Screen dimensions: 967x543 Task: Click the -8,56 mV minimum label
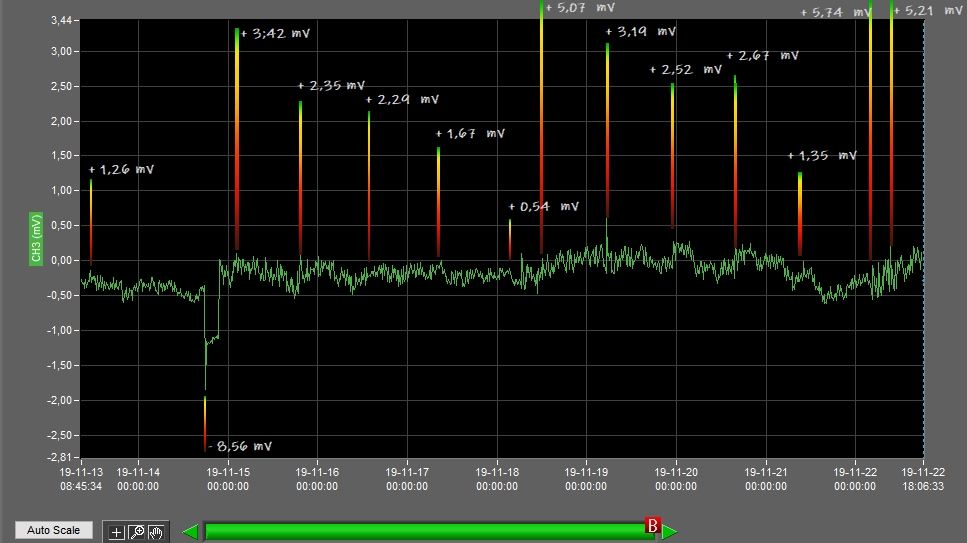[239, 447]
